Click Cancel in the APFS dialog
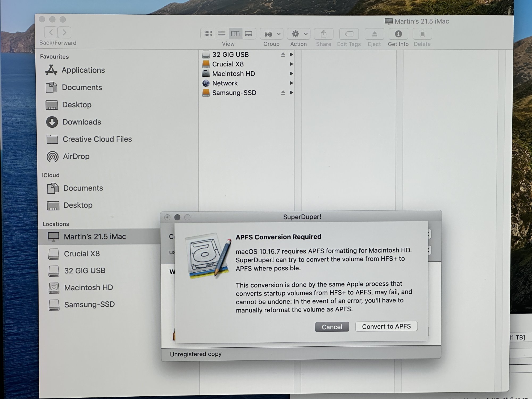 click(332, 327)
